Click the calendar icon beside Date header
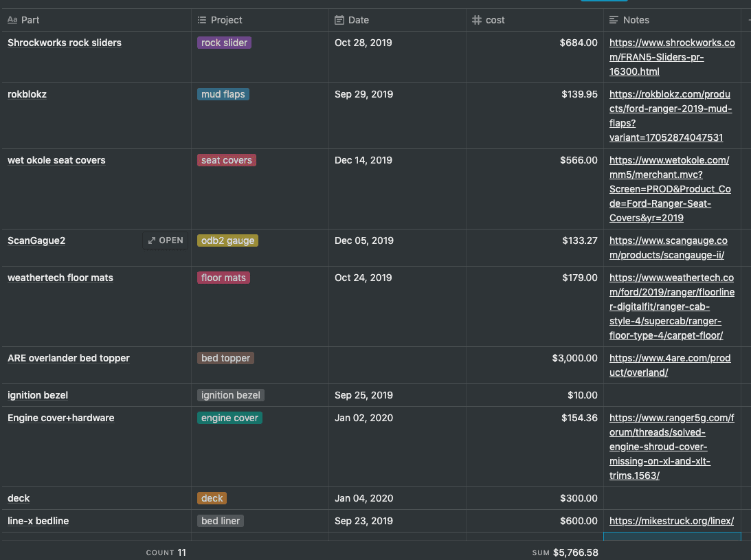 [339, 20]
